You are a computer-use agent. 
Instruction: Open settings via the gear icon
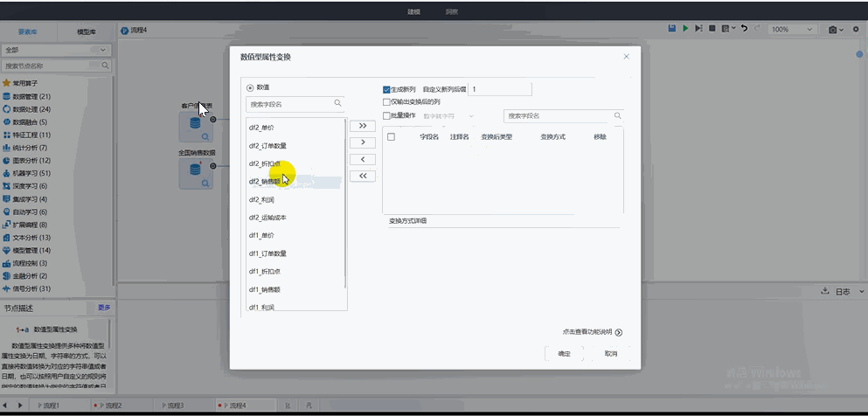856,29
